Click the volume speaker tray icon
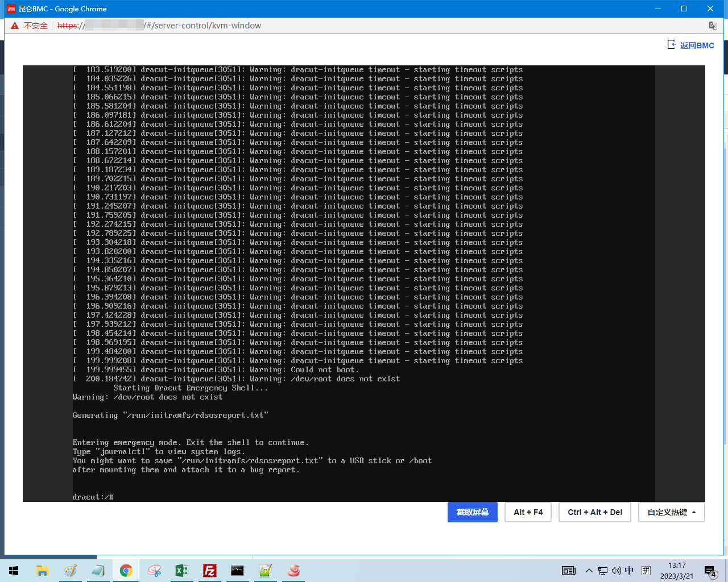The height and width of the screenshot is (582, 728). (x=616, y=571)
